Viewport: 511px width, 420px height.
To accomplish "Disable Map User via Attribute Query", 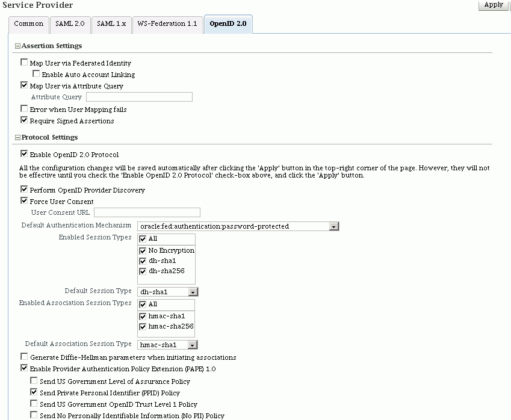I will 24,85.
